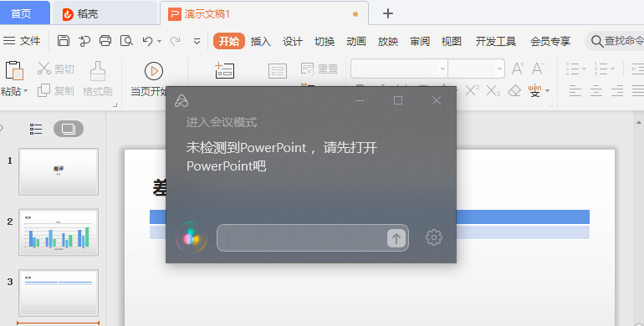
Task: Toggle superscript X² formatting
Action: [473, 90]
